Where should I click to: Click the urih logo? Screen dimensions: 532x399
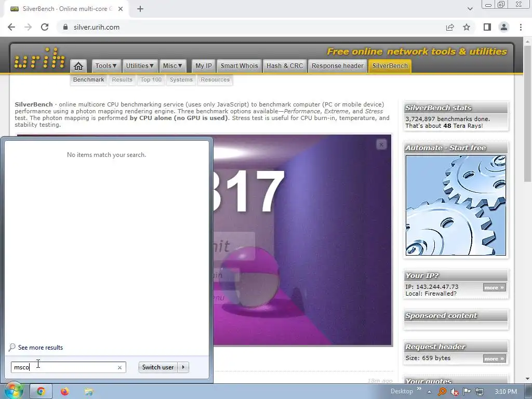39,58
